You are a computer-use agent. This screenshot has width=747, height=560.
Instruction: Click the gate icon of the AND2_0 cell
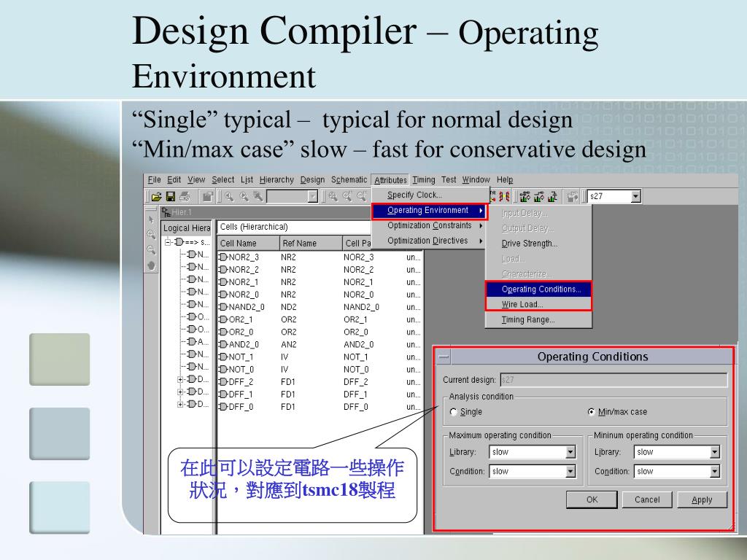(223, 344)
